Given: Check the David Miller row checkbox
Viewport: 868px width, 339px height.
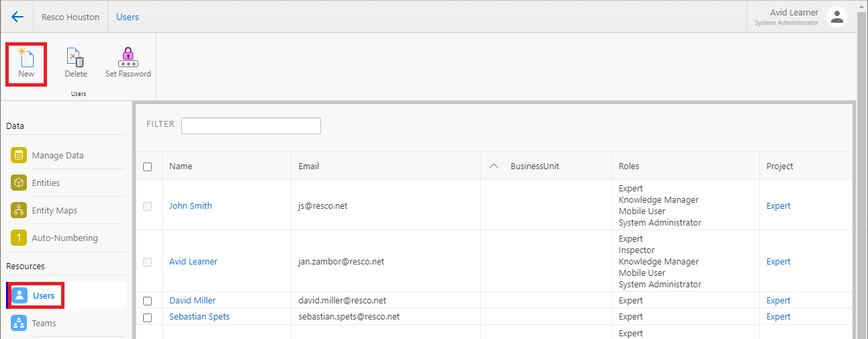Looking at the screenshot, I should pyautogui.click(x=148, y=301).
